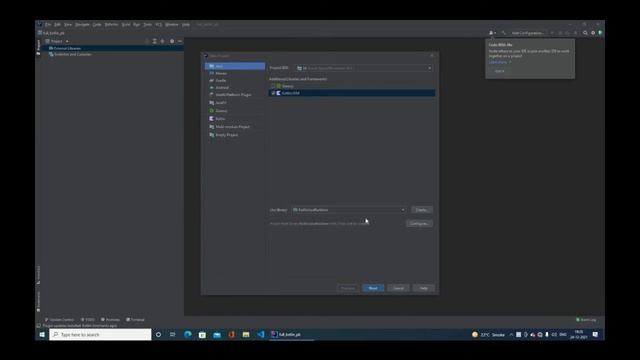
Task: Open the Problems tool tab
Action: click(x=111, y=320)
